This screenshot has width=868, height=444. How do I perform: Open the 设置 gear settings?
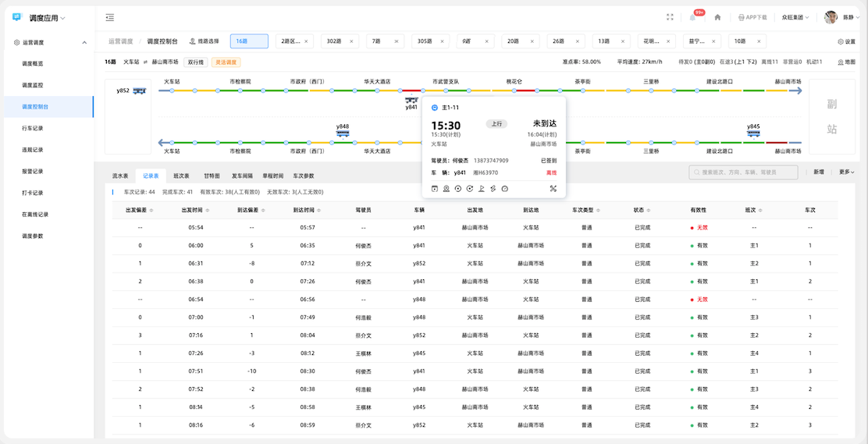846,41
